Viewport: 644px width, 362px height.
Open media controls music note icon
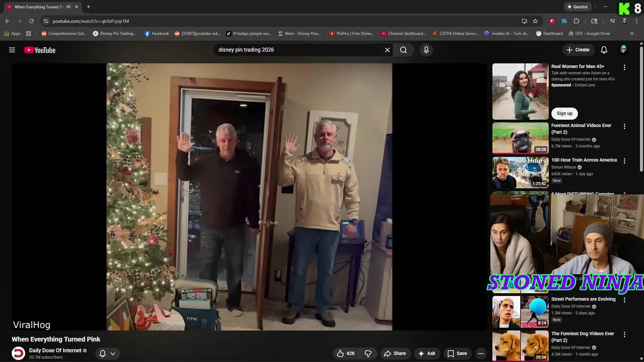[612, 21]
